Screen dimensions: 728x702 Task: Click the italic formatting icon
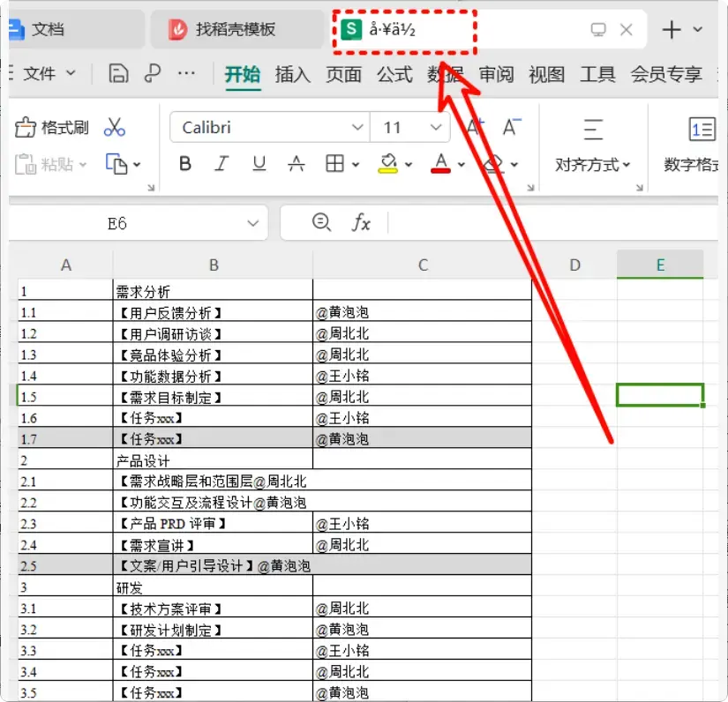point(219,164)
